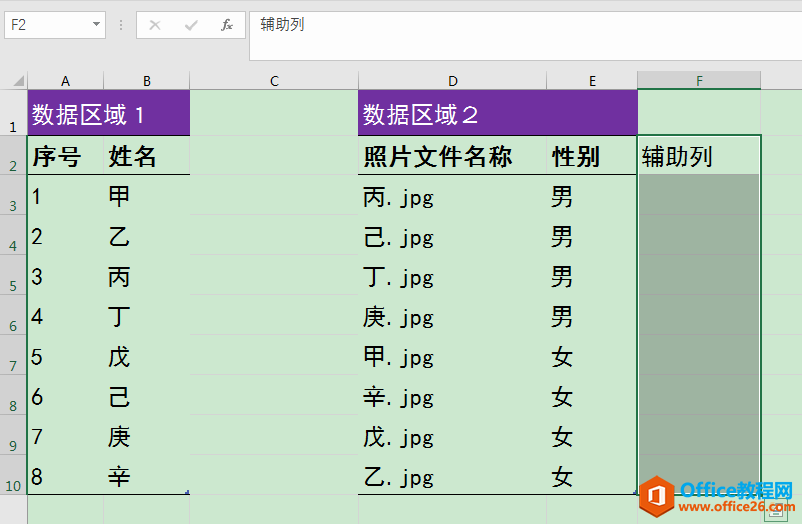Click the 姓名 header cell
This screenshot has width=802, height=524.
click(x=147, y=156)
